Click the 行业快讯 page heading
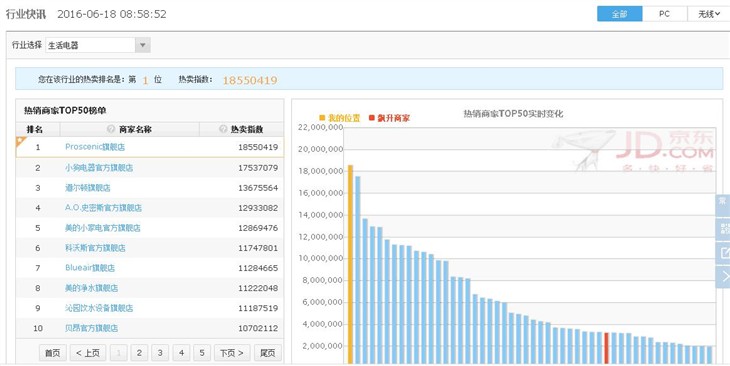Image resolution: width=730 pixels, height=366 pixels. [26, 14]
